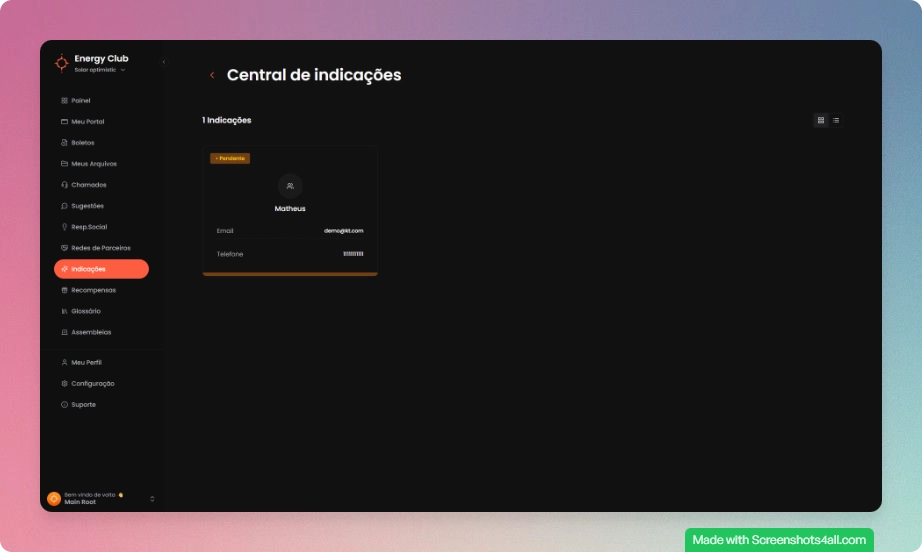Click the Energy Club logo icon

[x=61, y=62]
